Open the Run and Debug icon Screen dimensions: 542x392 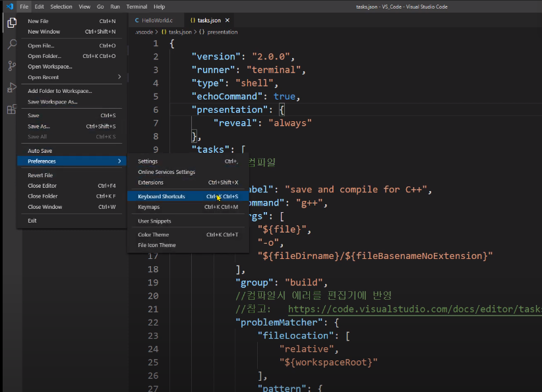point(12,88)
